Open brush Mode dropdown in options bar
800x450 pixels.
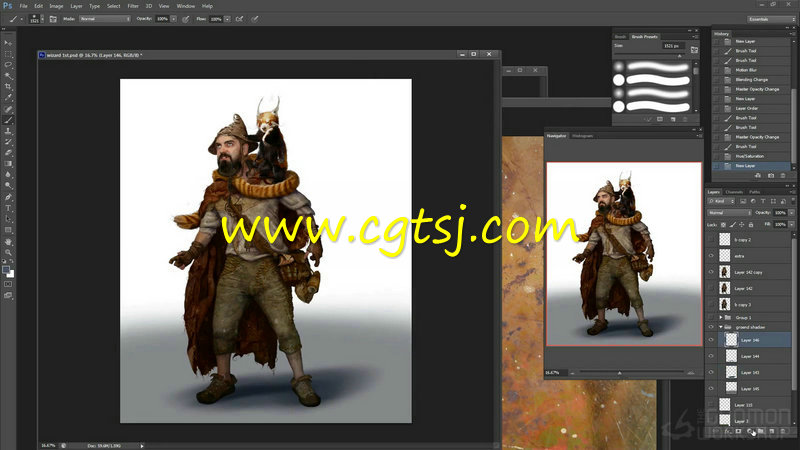pos(105,19)
